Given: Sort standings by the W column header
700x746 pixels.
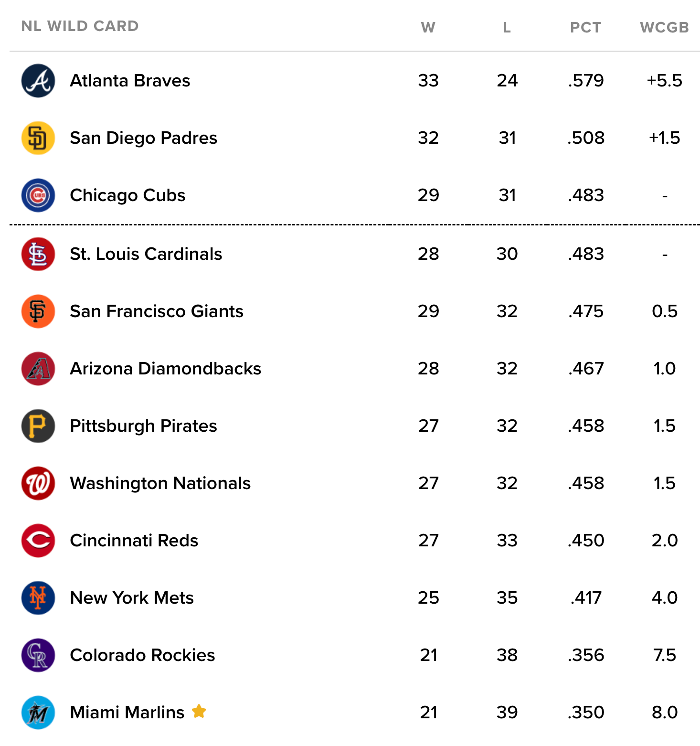Looking at the screenshot, I should click(428, 27).
